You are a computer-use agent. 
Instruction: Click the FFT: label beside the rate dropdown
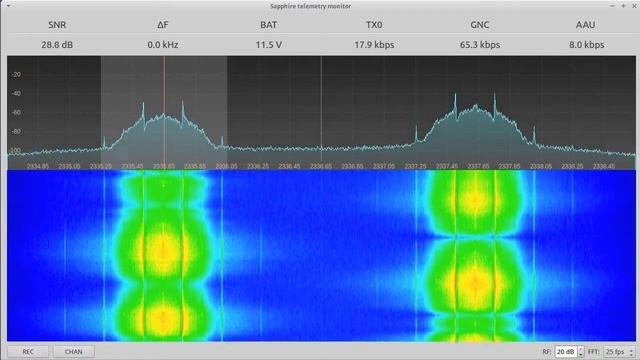pyautogui.click(x=593, y=351)
